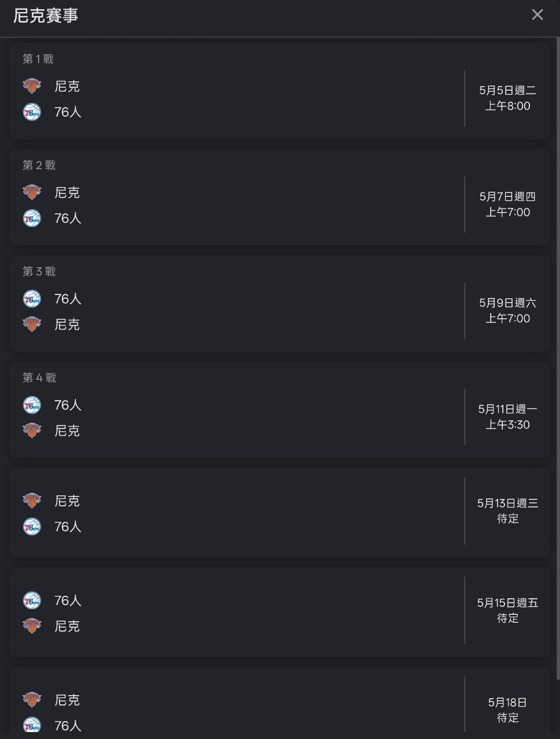
Task: Click the vertical scrollbar on the right
Action: click(557, 358)
